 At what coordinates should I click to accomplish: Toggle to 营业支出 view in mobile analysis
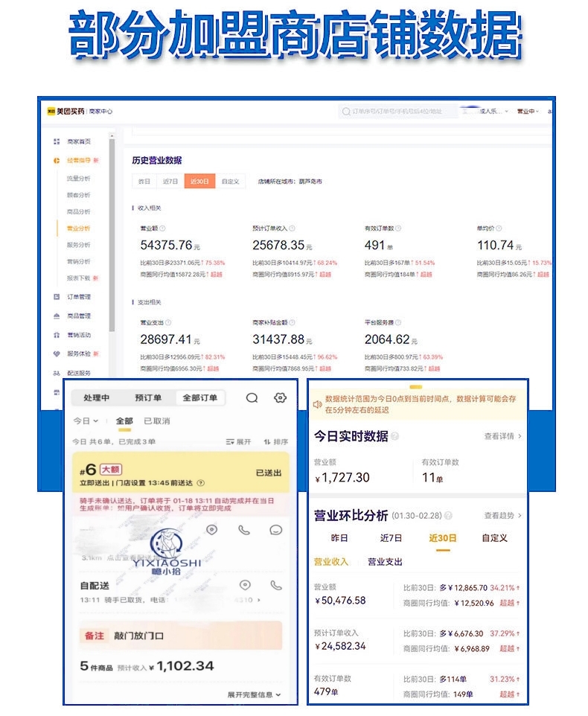point(385,562)
